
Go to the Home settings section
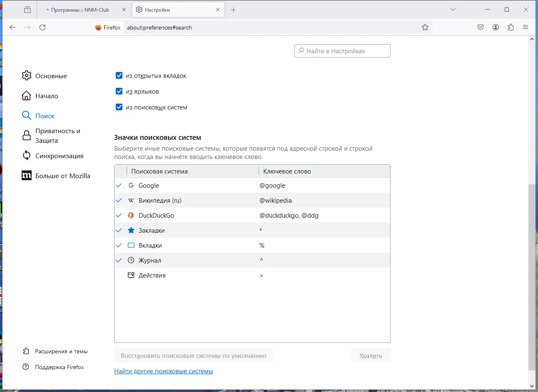coord(47,96)
